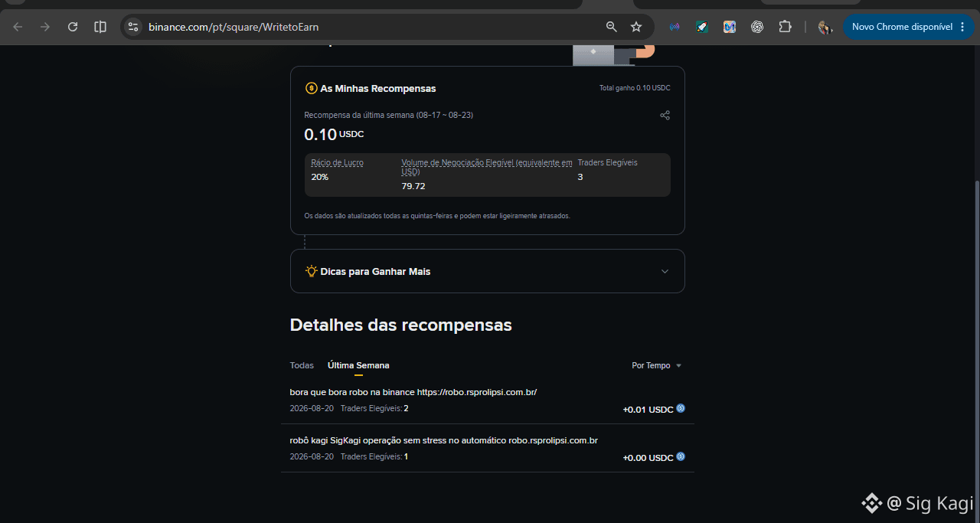Open the Chrome profile avatar

click(825, 27)
